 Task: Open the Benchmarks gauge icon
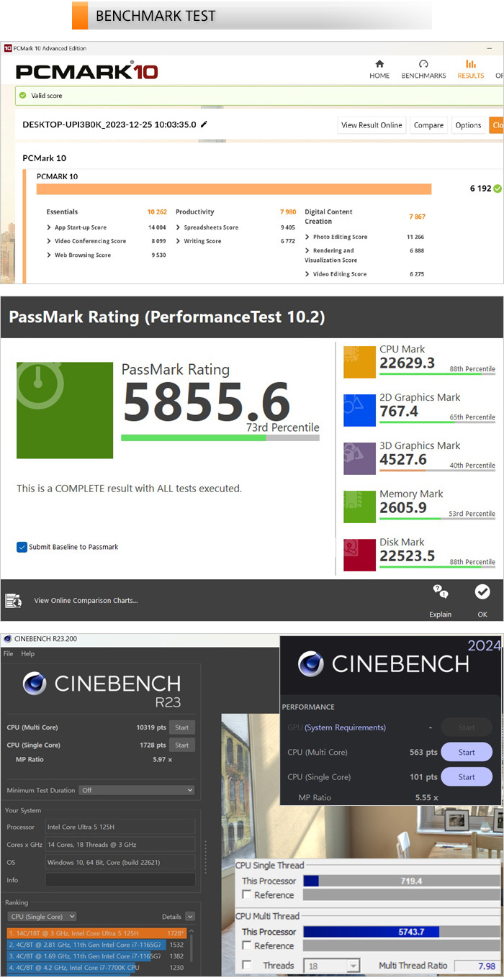coord(423,64)
